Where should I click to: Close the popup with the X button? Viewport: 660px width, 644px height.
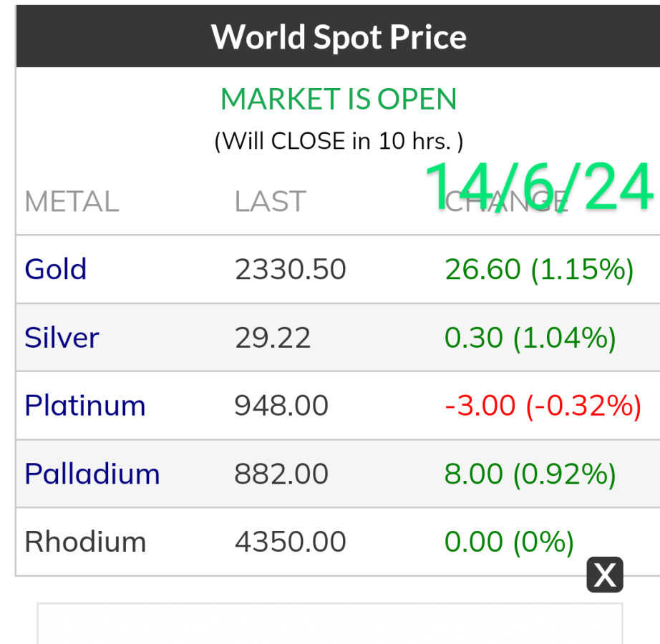point(605,575)
